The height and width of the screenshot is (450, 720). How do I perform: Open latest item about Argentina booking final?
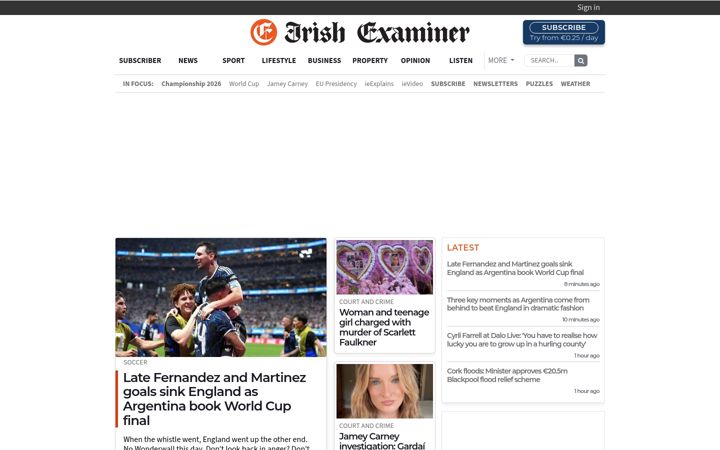pos(515,268)
